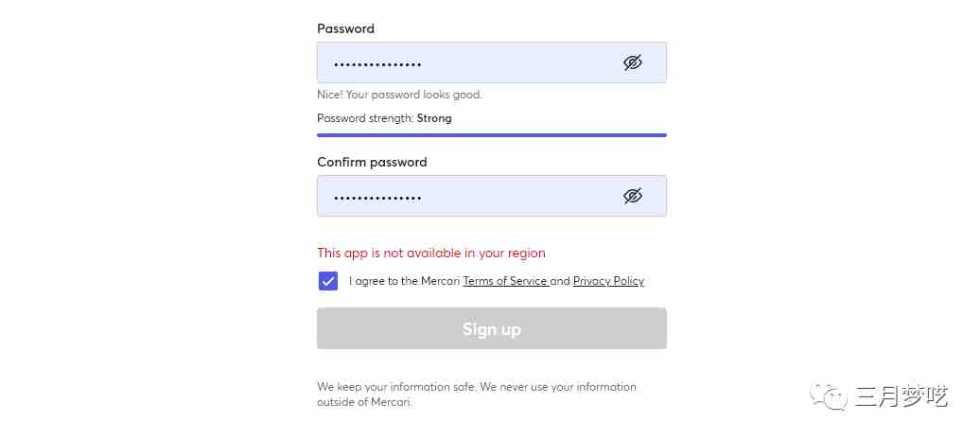Click the "We keep your information safe" notice
The width and height of the screenshot is (980, 439).
pos(476,394)
